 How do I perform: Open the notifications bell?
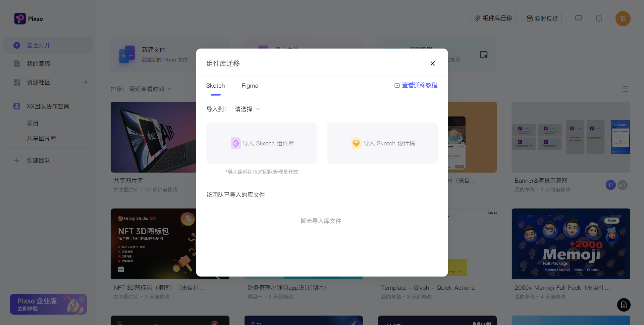[598, 18]
